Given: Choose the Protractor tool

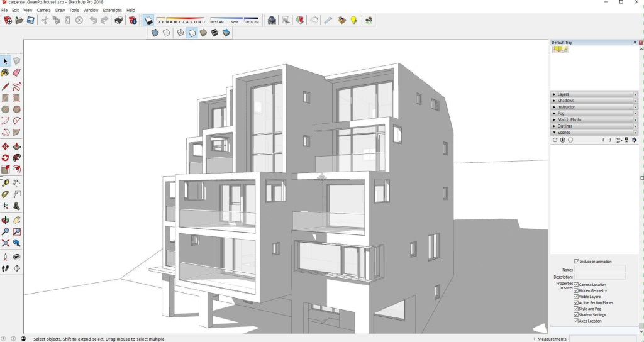Looking at the screenshot, I should [x=5, y=195].
